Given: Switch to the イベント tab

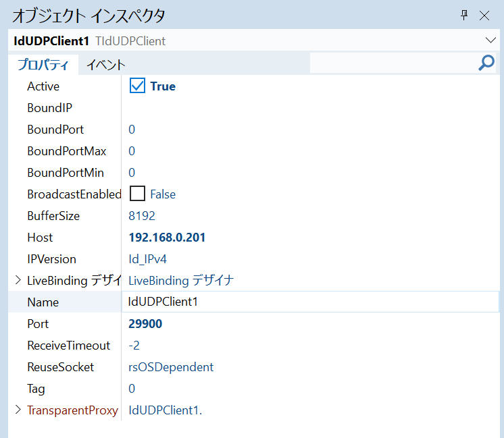Looking at the screenshot, I should [106, 65].
